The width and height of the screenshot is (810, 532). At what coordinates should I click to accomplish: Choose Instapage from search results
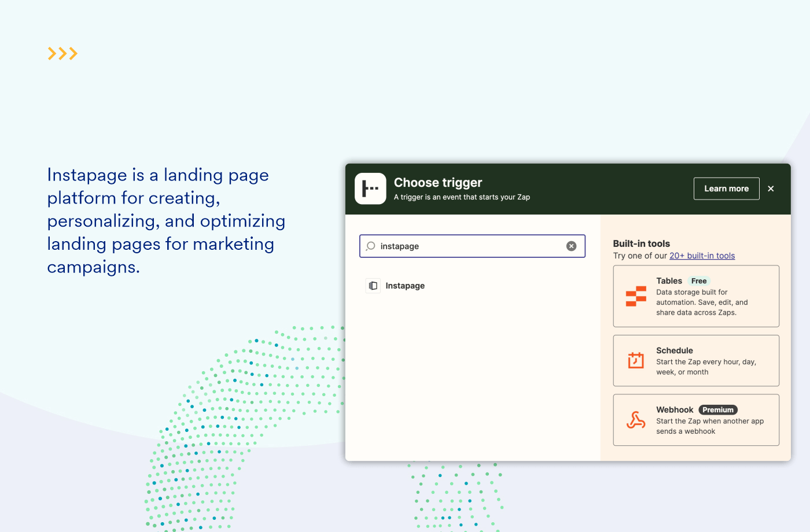pyautogui.click(x=405, y=286)
